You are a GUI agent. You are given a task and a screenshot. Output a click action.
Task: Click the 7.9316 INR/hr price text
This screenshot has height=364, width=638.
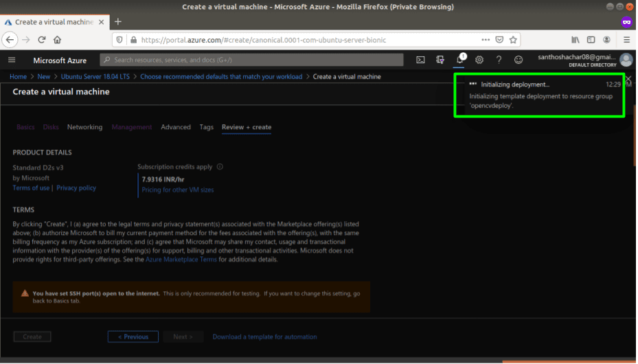[163, 179]
